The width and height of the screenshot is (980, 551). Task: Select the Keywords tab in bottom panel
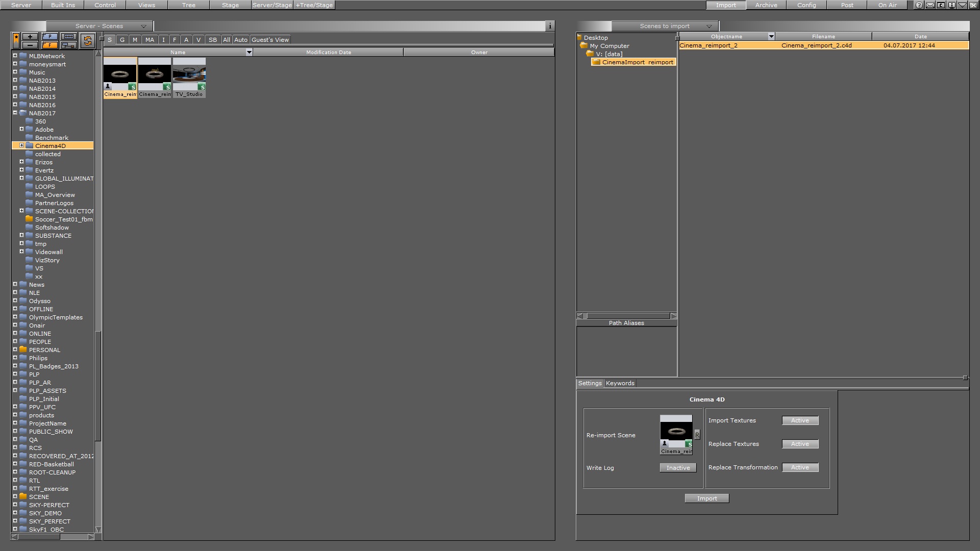(x=619, y=383)
